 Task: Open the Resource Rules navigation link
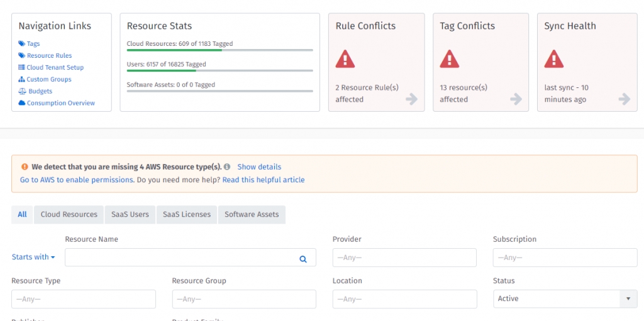49,55
